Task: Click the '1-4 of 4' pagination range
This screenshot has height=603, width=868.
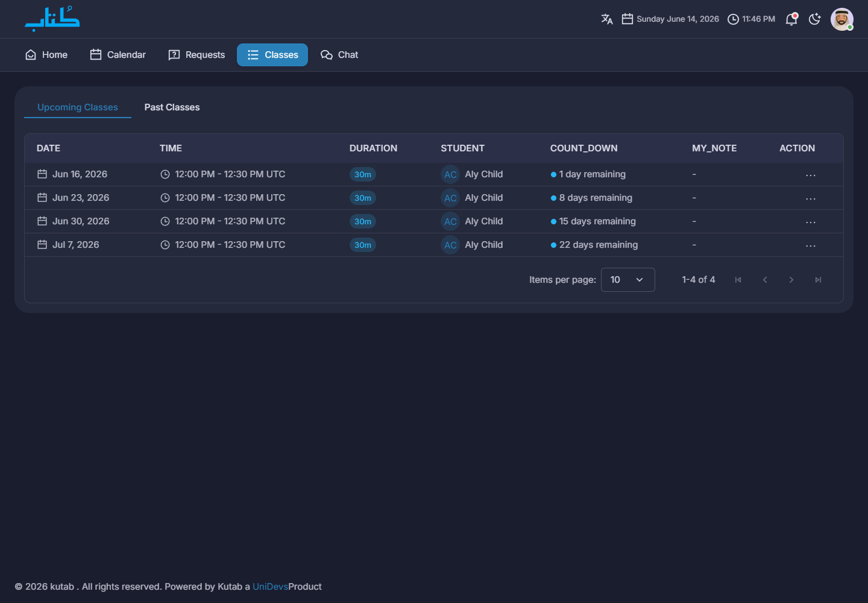Action: (x=699, y=280)
